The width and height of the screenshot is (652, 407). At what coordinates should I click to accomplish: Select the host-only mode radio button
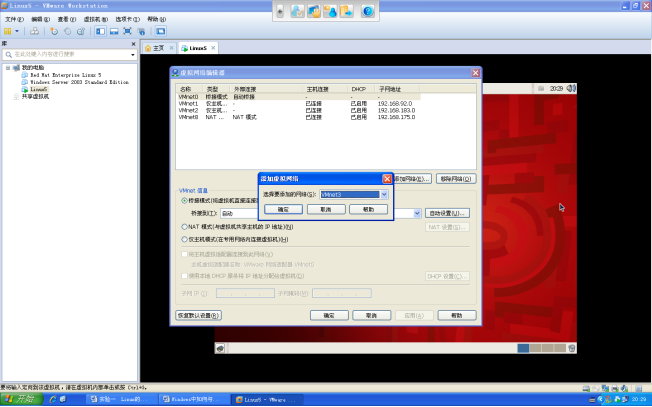coord(184,239)
